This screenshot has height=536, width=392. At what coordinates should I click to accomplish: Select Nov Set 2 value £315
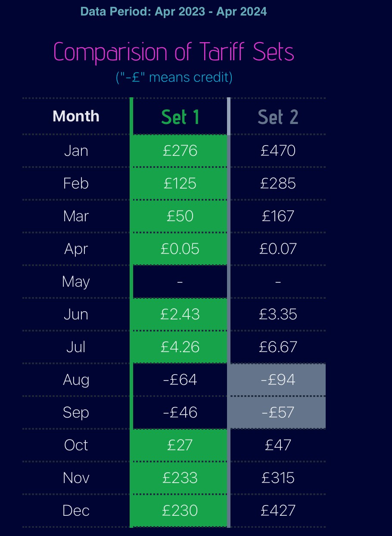[x=278, y=478]
